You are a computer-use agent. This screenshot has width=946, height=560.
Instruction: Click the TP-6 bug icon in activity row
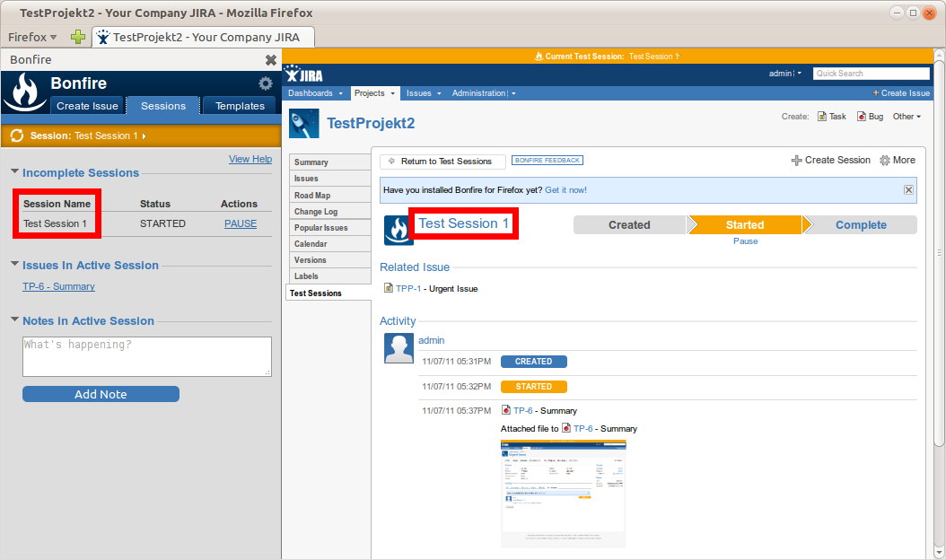[506, 410]
